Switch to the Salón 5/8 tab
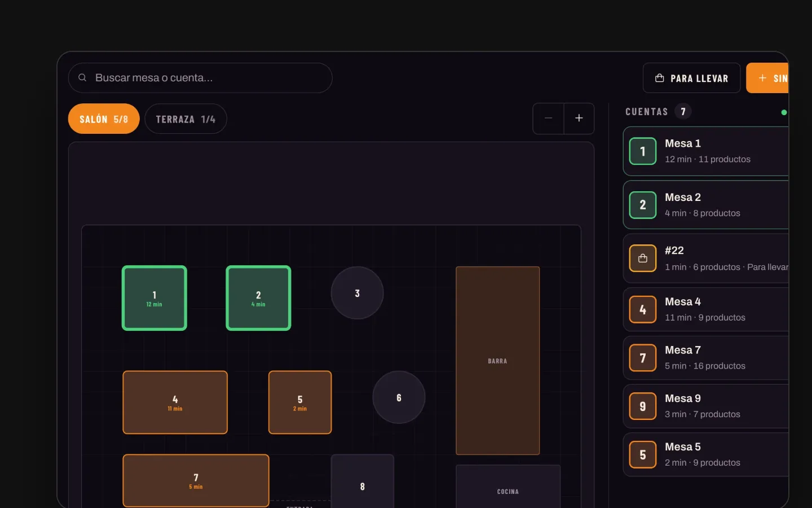The width and height of the screenshot is (812, 508). [104, 119]
